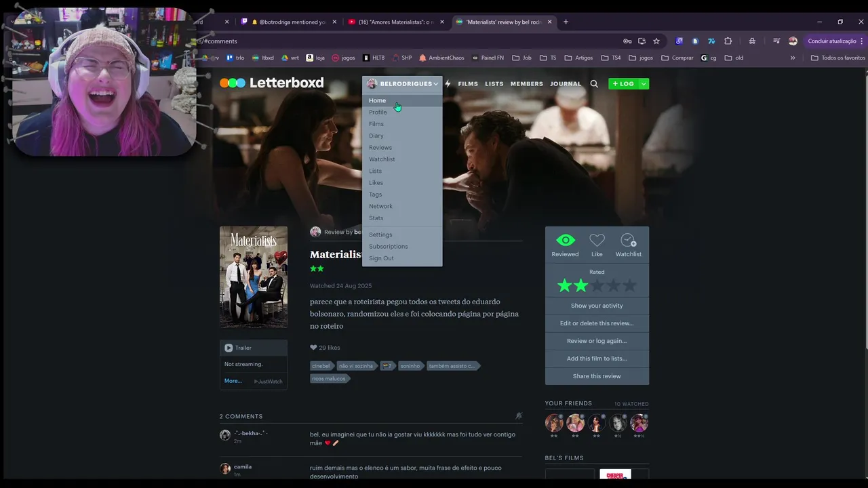Click Add this film to lists
Screen dimensions: 868x488
(x=597, y=359)
